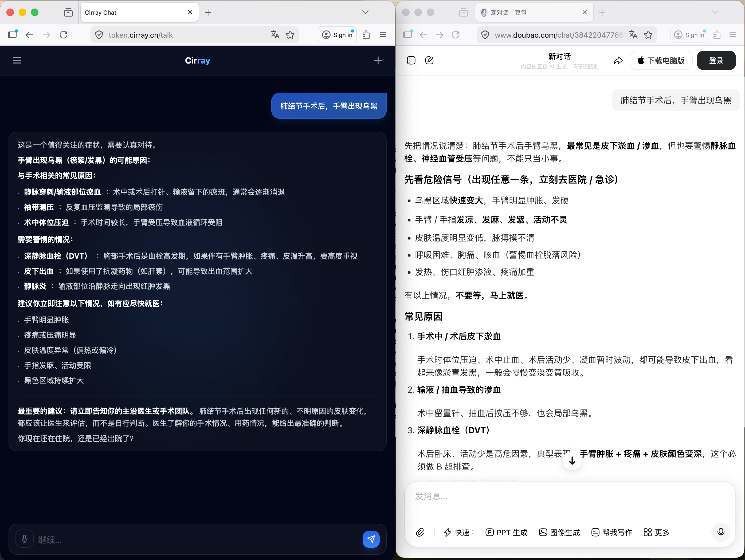Click Cirray user message bubble 肺结节手术后

[x=329, y=106]
